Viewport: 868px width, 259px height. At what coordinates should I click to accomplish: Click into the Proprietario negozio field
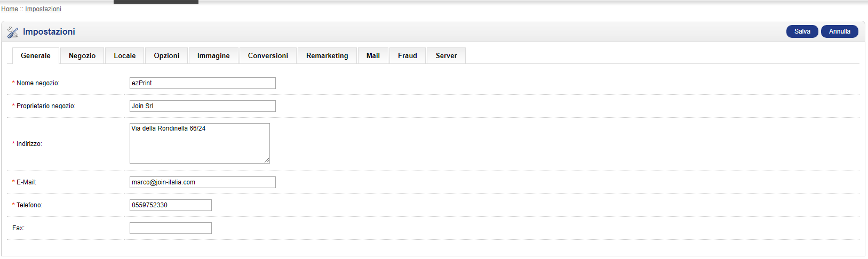[203, 106]
